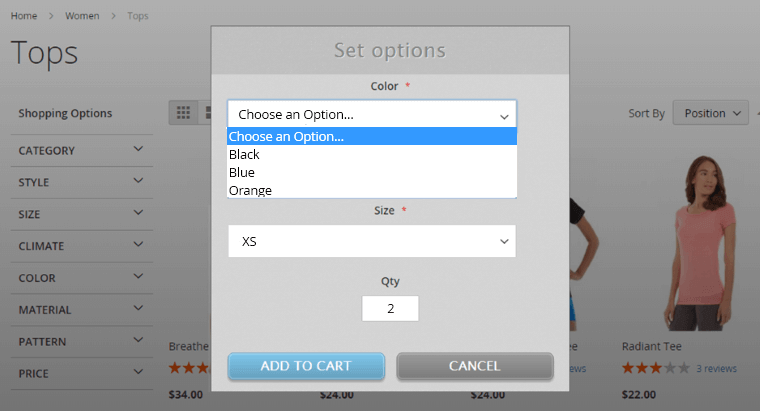Open the Radiant Tee product image

(700, 242)
